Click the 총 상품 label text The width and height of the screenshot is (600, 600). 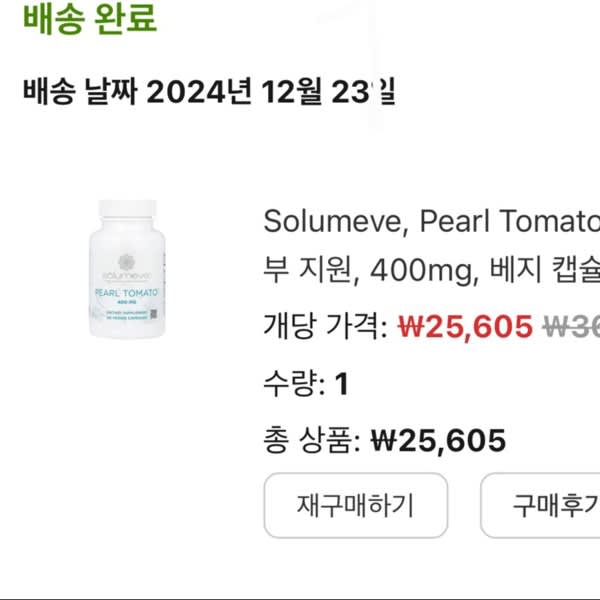point(312,440)
